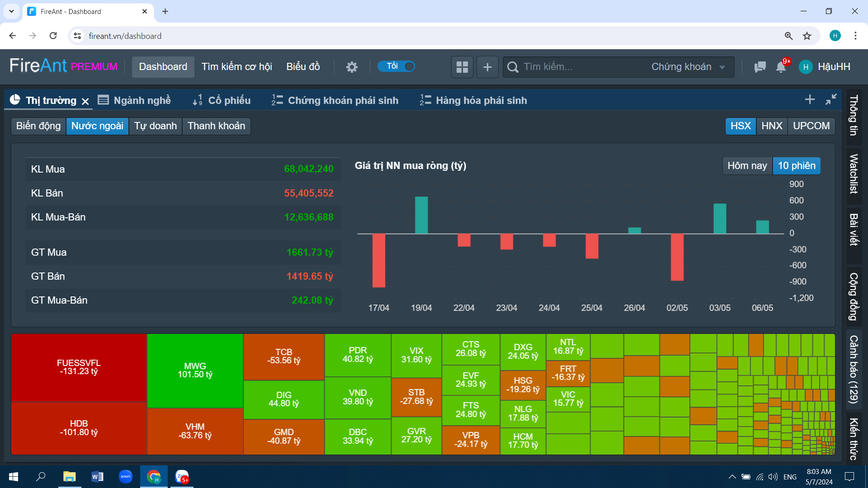The width and height of the screenshot is (868, 488).
Task: Collapse panel using the shrink arrows icon
Action: click(x=831, y=99)
